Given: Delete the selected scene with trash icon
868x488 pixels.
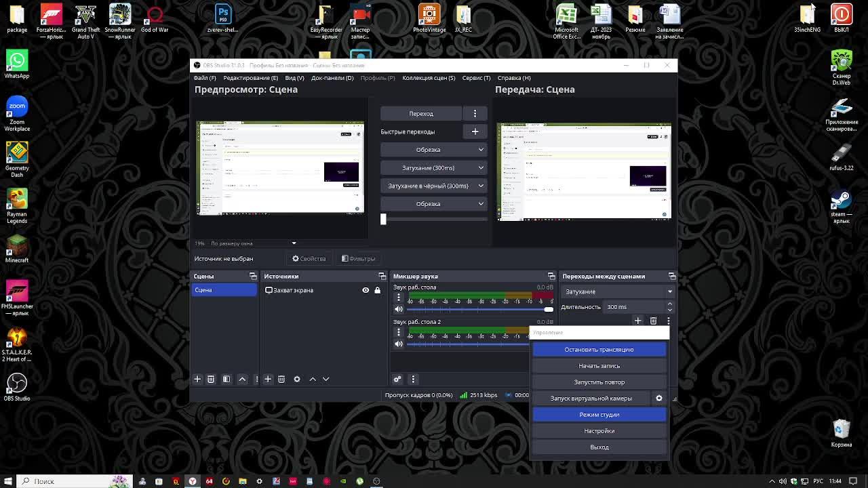Looking at the screenshot, I should [x=211, y=379].
